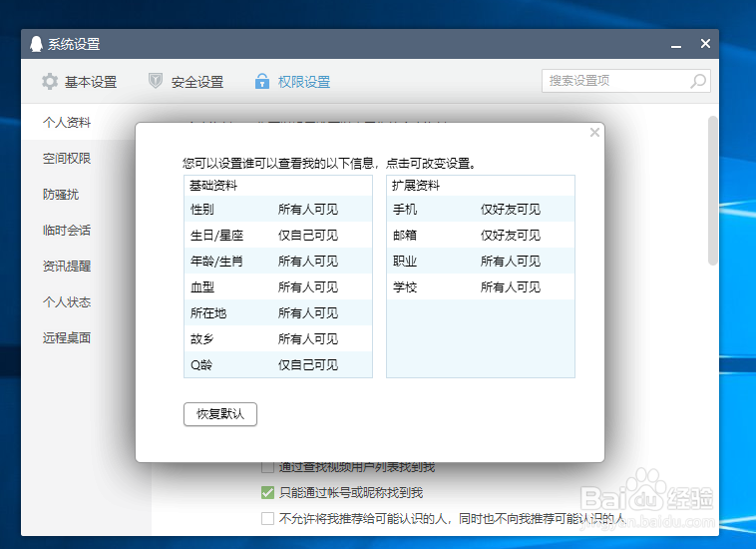The height and width of the screenshot is (549, 756).
Task: Select 资讯提醒 in the sidebar
Action: pos(67,267)
